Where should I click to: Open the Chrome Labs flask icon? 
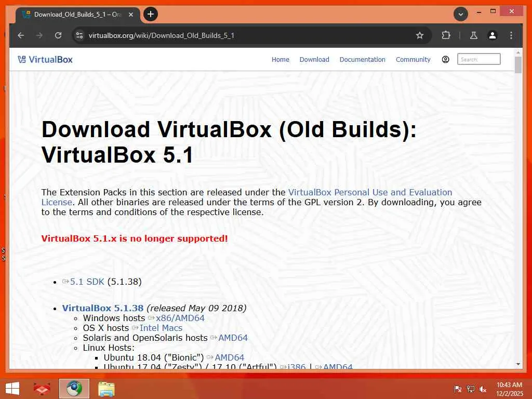(x=474, y=35)
